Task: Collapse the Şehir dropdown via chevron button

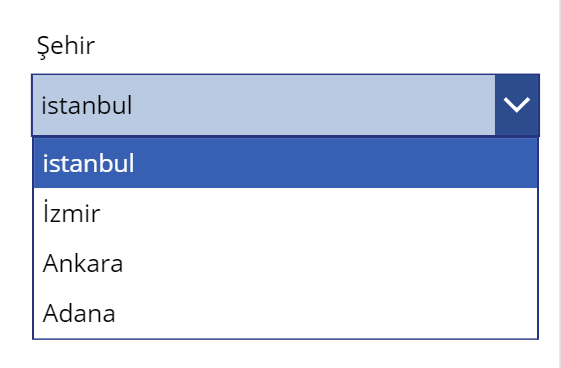Action: point(517,105)
